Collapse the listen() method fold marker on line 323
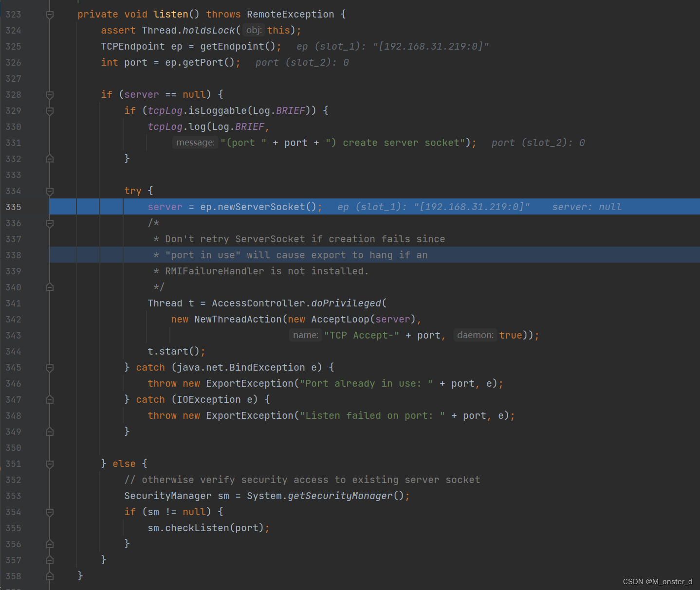700x590 pixels. pos(50,15)
